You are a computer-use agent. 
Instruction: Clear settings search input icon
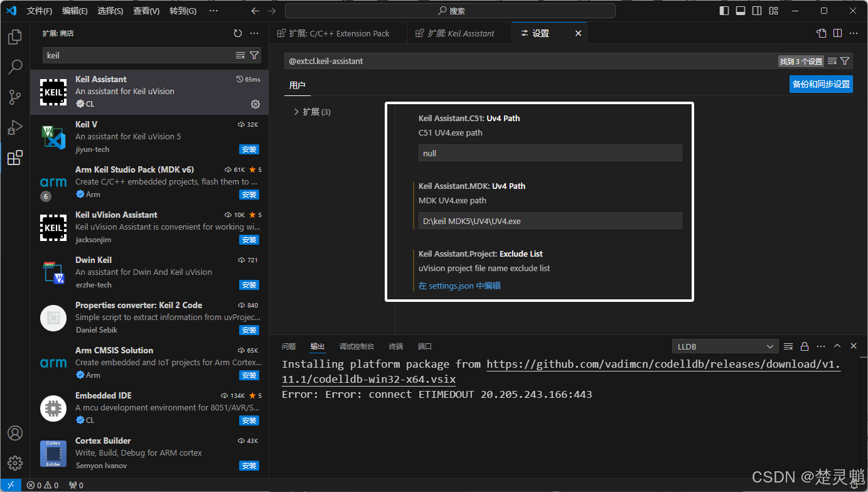coord(832,61)
